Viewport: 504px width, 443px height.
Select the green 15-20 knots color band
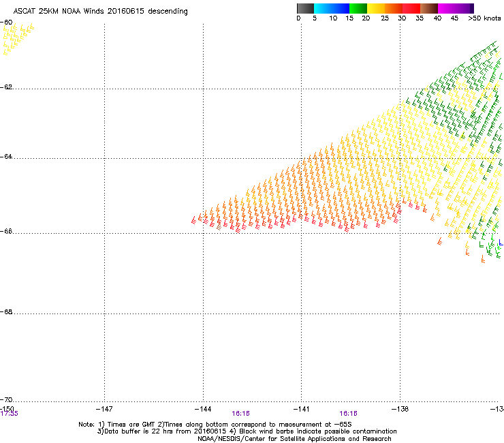(358, 8)
